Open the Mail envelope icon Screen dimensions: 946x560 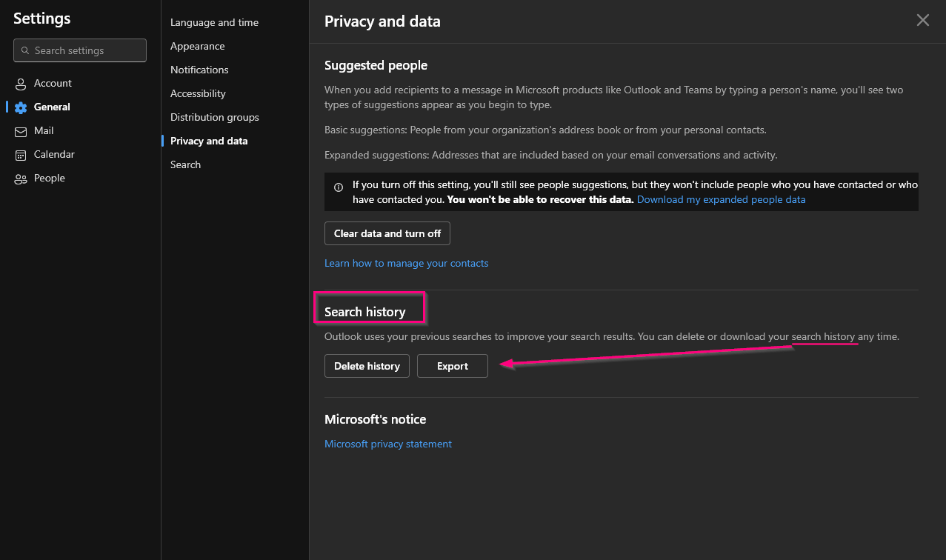click(21, 131)
